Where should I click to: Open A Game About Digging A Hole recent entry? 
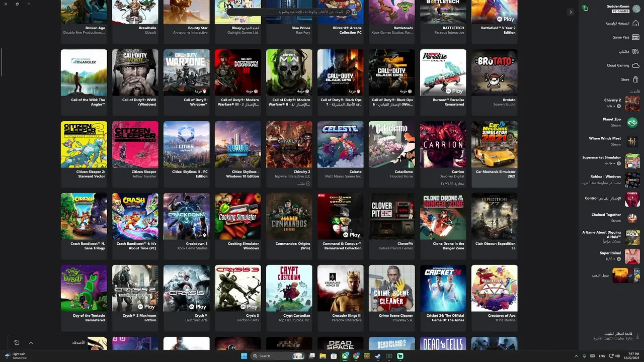[x=611, y=237]
